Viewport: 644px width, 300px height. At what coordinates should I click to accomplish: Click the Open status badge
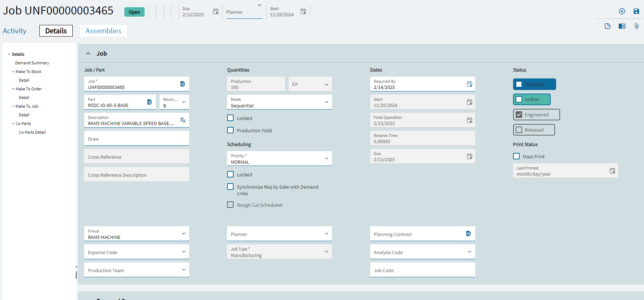coord(135,12)
